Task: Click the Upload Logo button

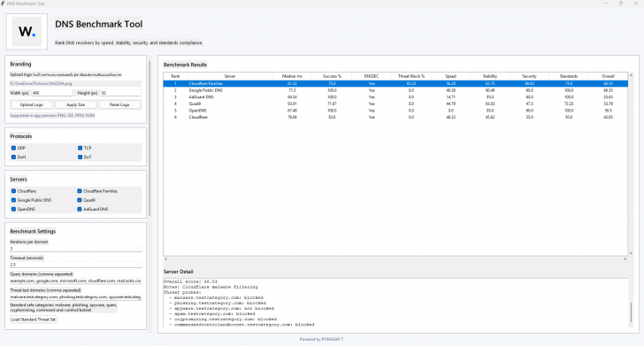Action: (x=31, y=104)
